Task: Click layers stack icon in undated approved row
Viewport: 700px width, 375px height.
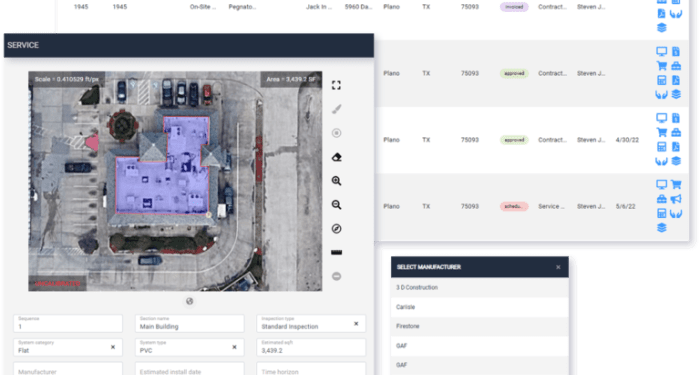Action: click(x=676, y=95)
